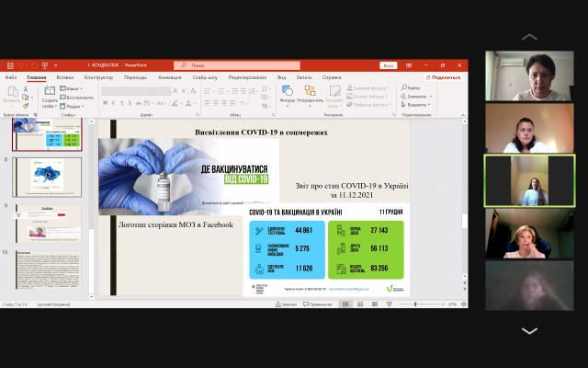The width and height of the screenshot is (588, 368).
Task: Start slideshow from status bar icon
Action: [x=389, y=305]
